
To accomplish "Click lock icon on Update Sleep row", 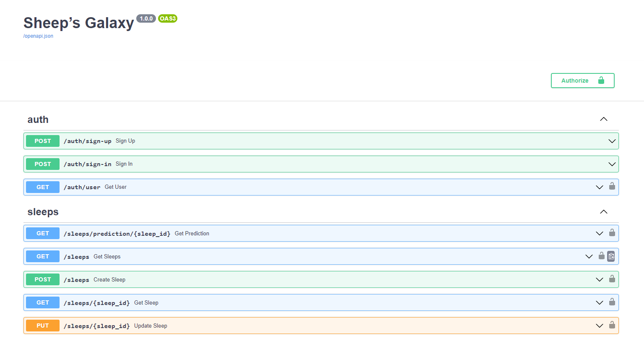I will pyautogui.click(x=612, y=325).
